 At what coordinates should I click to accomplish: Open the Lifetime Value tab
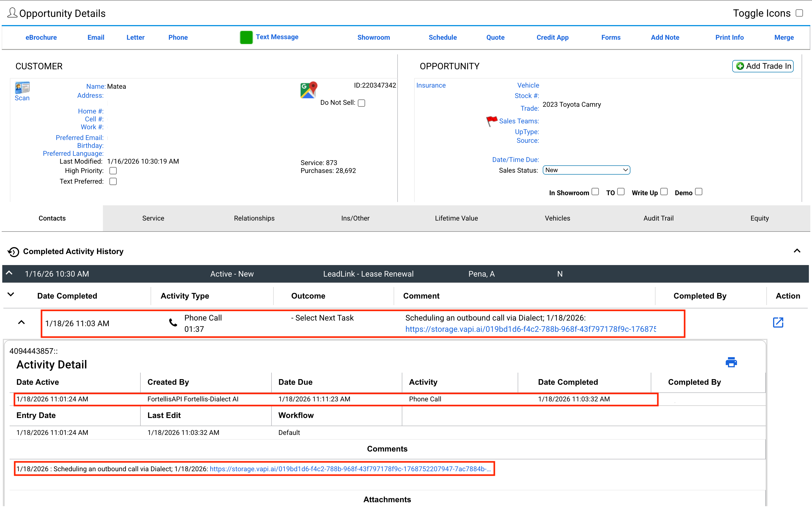[x=456, y=218]
